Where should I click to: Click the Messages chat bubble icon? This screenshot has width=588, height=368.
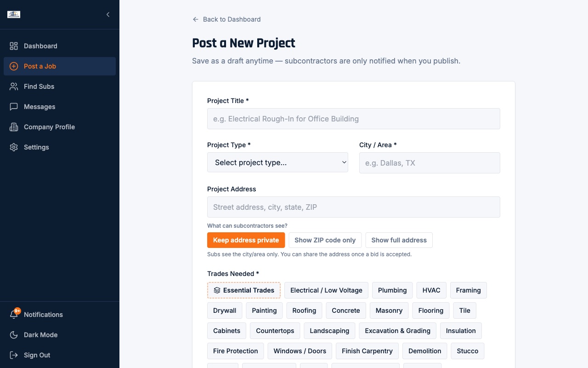coord(14,107)
